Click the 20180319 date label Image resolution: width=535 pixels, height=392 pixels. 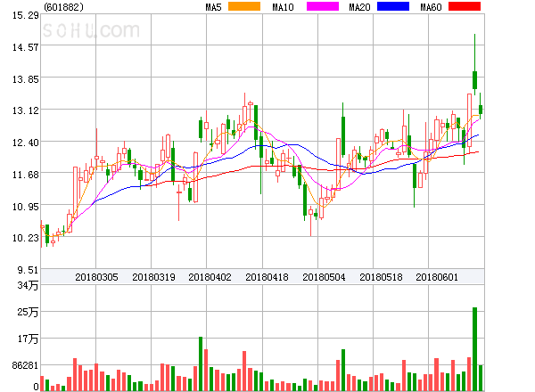click(x=153, y=277)
